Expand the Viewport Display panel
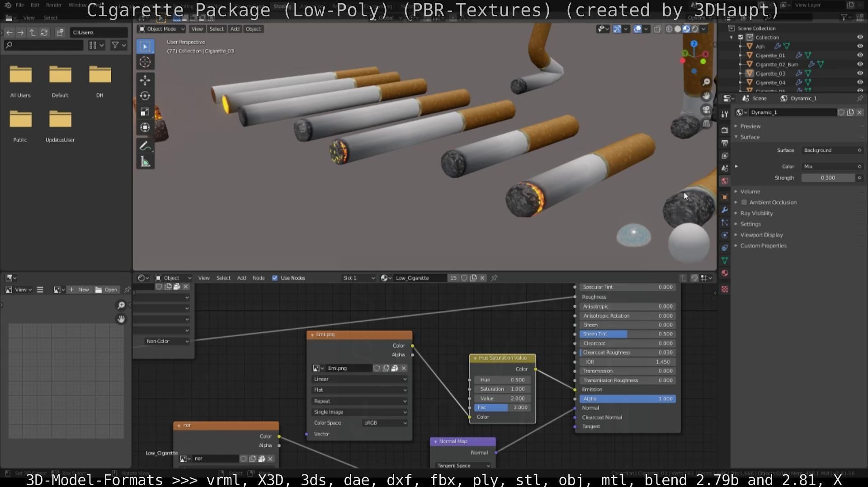The image size is (868, 487). click(x=761, y=235)
